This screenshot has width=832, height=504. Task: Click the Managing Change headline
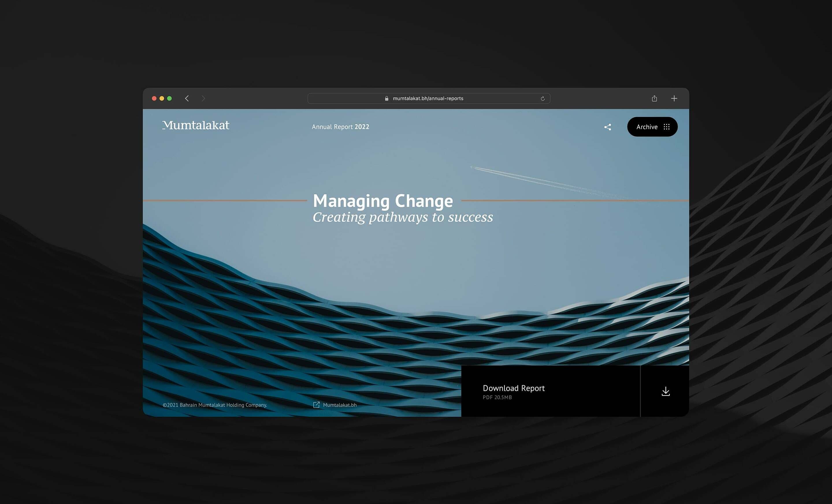click(383, 201)
